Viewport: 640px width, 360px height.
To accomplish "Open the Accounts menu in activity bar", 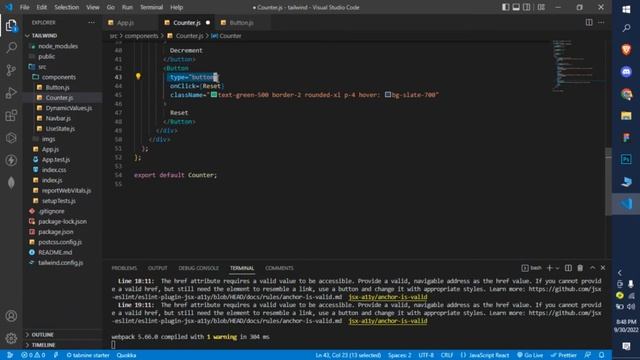I will [11, 316].
